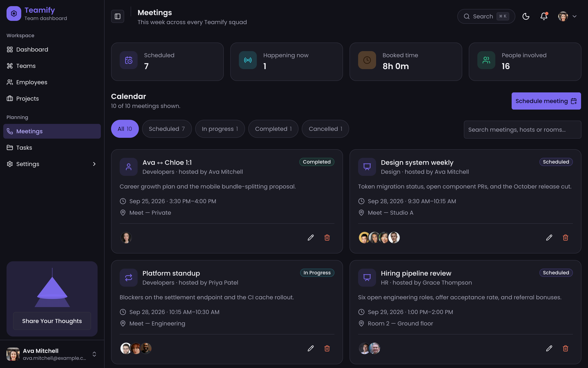Click the Hiring pipeline review title
Screen dimensions: 588x368
pos(416,273)
